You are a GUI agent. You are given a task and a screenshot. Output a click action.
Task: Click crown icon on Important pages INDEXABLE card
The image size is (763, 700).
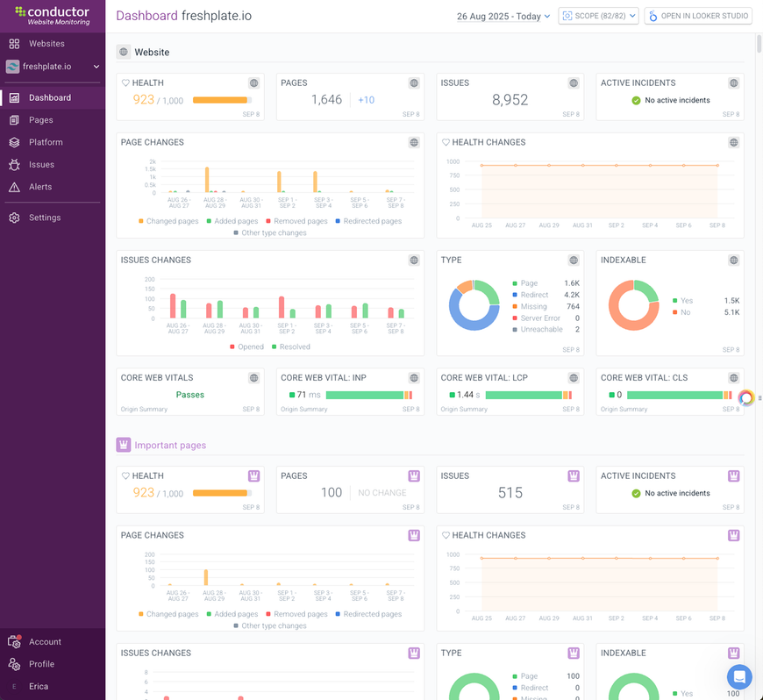(x=734, y=653)
